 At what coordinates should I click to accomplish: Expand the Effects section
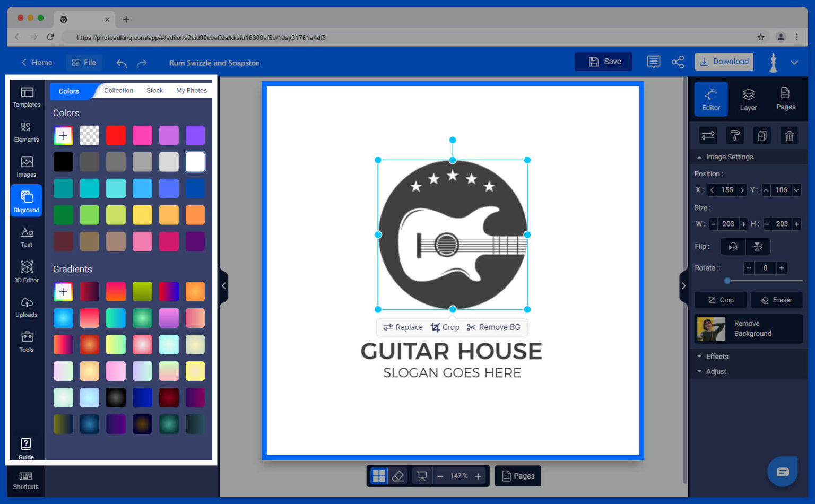(716, 356)
